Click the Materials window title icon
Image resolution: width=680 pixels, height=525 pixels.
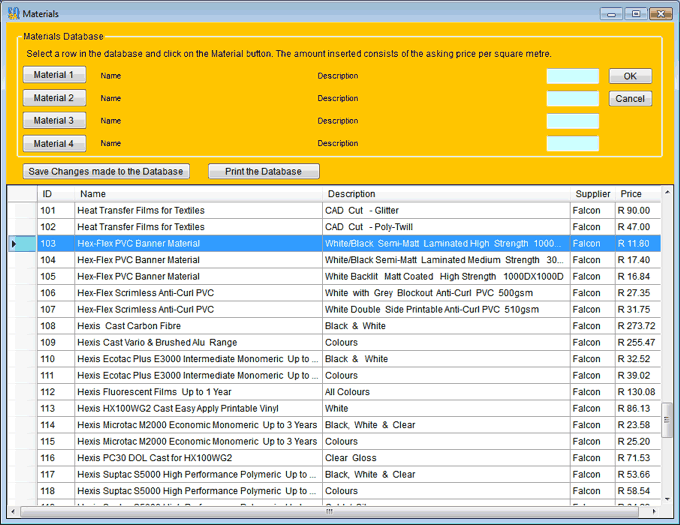pyautogui.click(x=12, y=14)
